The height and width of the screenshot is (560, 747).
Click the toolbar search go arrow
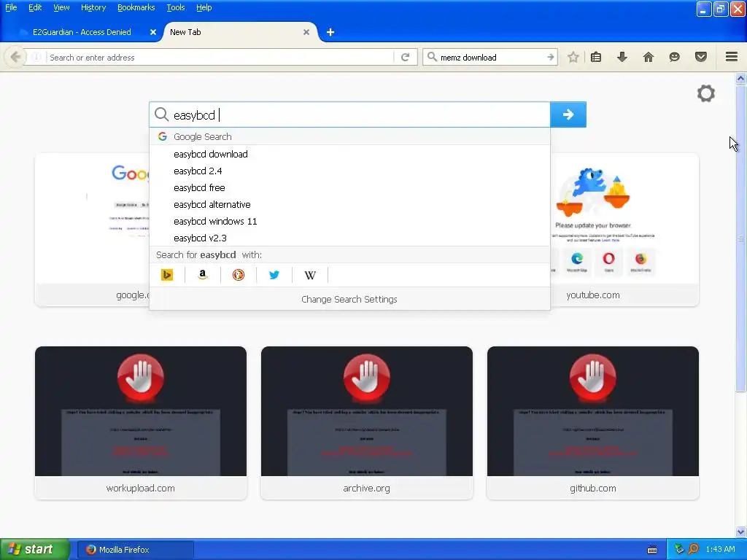pos(551,57)
